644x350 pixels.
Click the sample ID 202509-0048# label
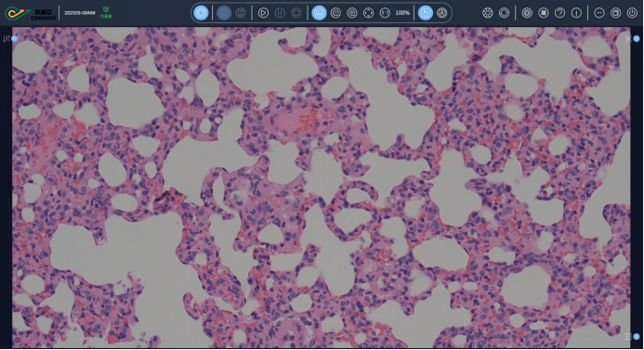pos(80,13)
